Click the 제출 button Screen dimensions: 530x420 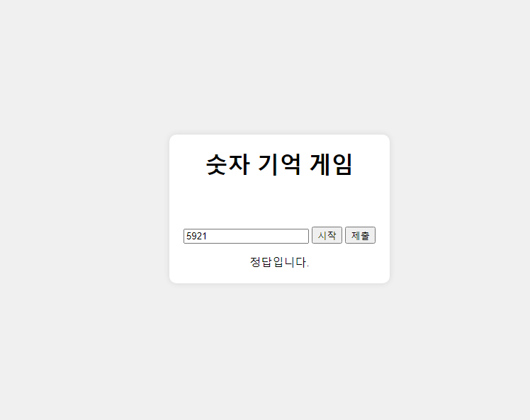pos(360,235)
